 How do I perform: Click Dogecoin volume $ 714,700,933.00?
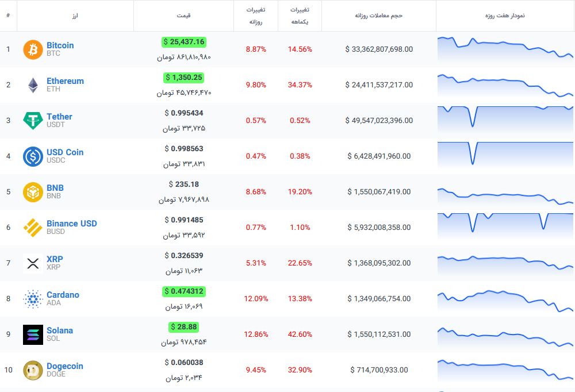[x=379, y=370]
